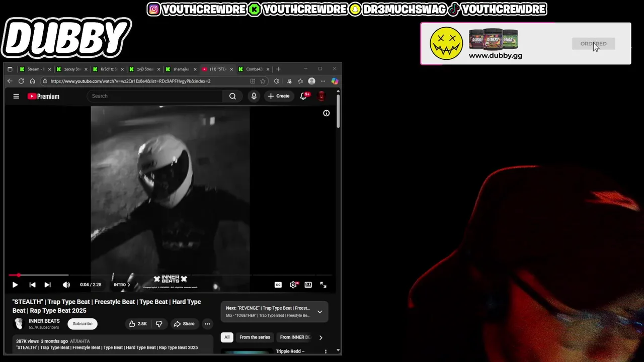Image resolution: width=644 pixels, height=362 pixels.
Task: Expand the video description box
Action: [113, 344]
